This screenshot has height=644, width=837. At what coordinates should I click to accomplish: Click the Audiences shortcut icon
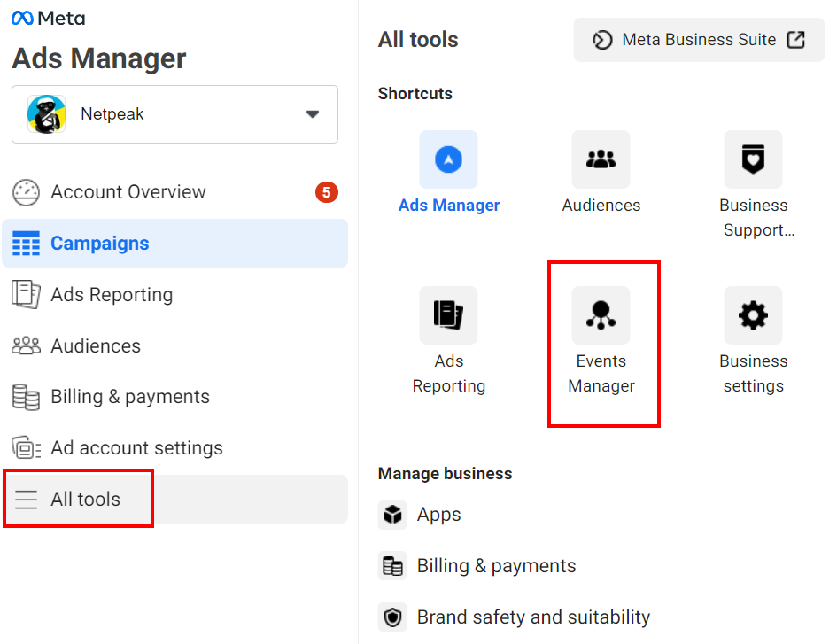(601, 159)
